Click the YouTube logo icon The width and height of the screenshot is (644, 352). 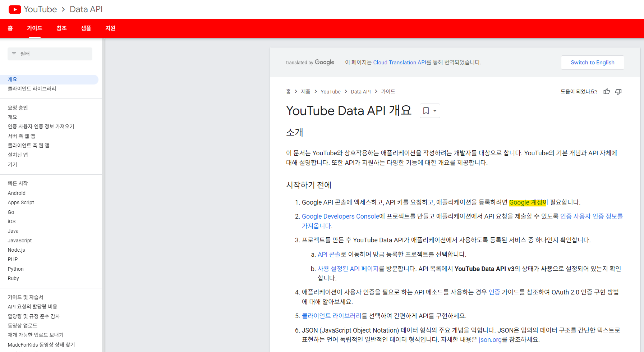pos(15,9)
